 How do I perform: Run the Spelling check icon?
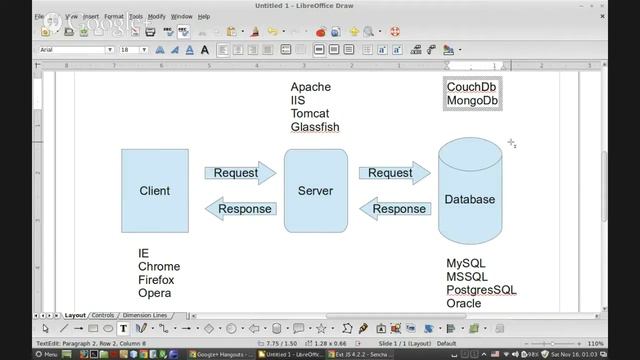[x=168, y=32]
